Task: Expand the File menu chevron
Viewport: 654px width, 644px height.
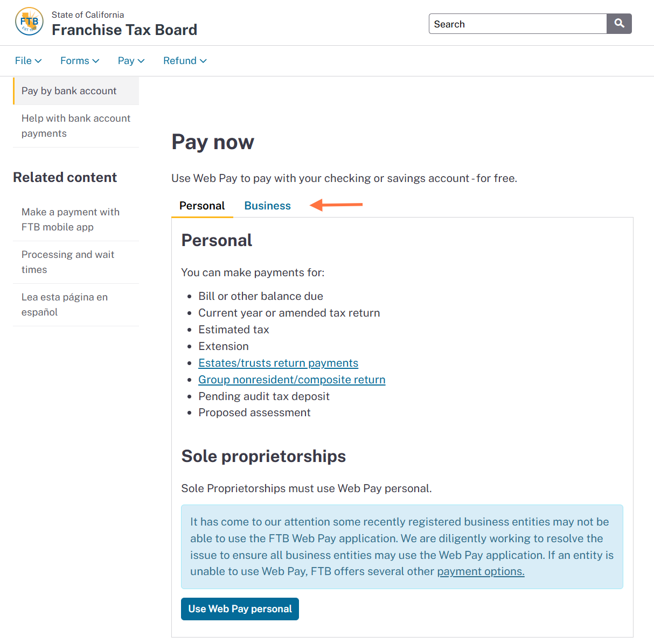Action: click(38, 61)
